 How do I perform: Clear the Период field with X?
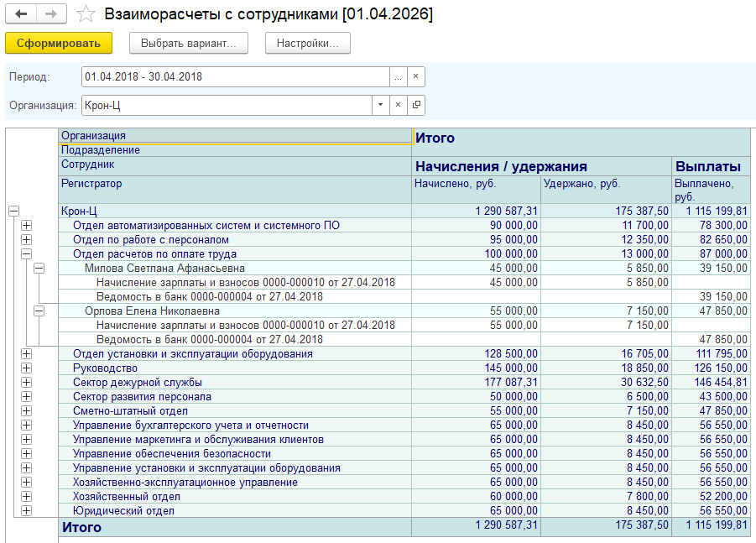415,76
